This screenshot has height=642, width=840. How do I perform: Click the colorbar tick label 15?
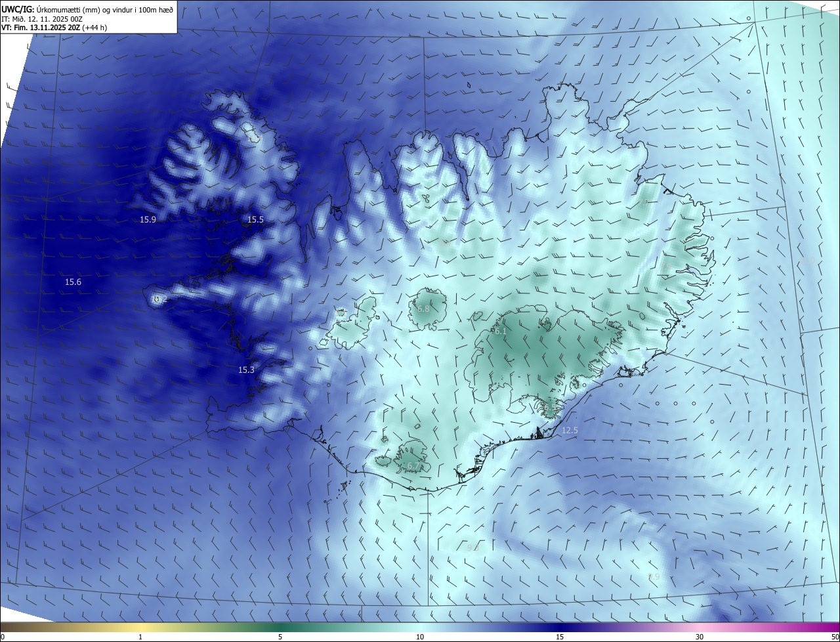tap(560, 637)
